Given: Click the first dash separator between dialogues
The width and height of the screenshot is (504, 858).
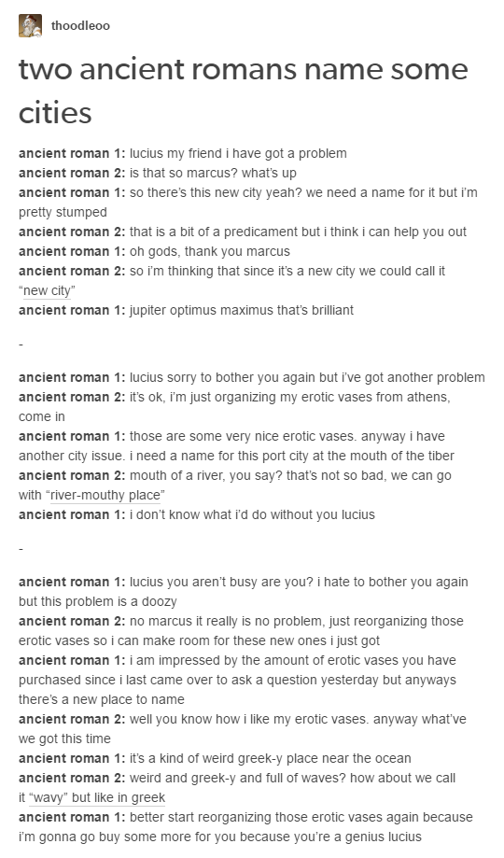Looking at the screenshot, I should tap(21, 345).
